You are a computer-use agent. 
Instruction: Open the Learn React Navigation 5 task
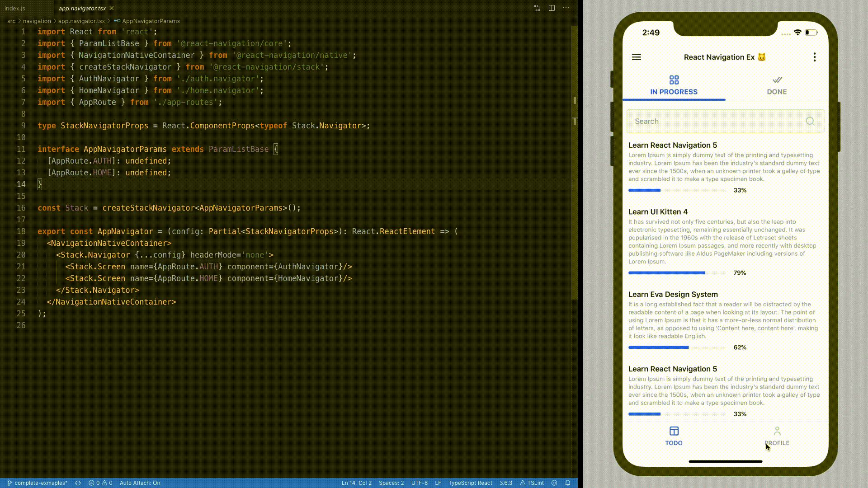673,145
